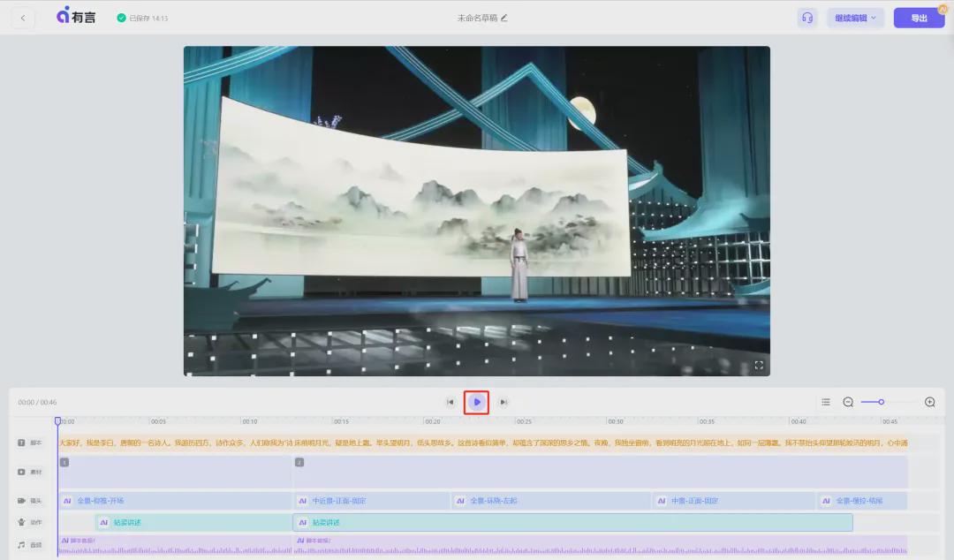Open the AI options on 全景-环绕-左起 shot
This screenshot has width=954, height=560.
coord(460,500)
